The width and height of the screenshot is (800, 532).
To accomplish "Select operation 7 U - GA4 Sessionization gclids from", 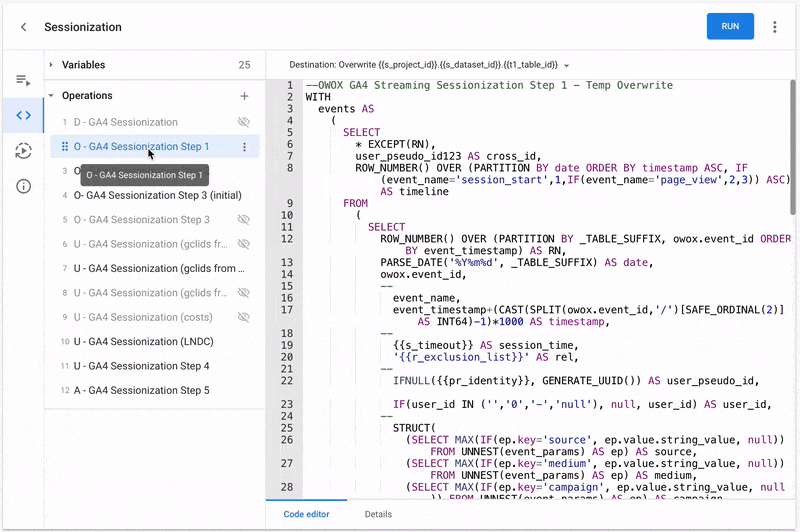I will [x=159, y=268].
